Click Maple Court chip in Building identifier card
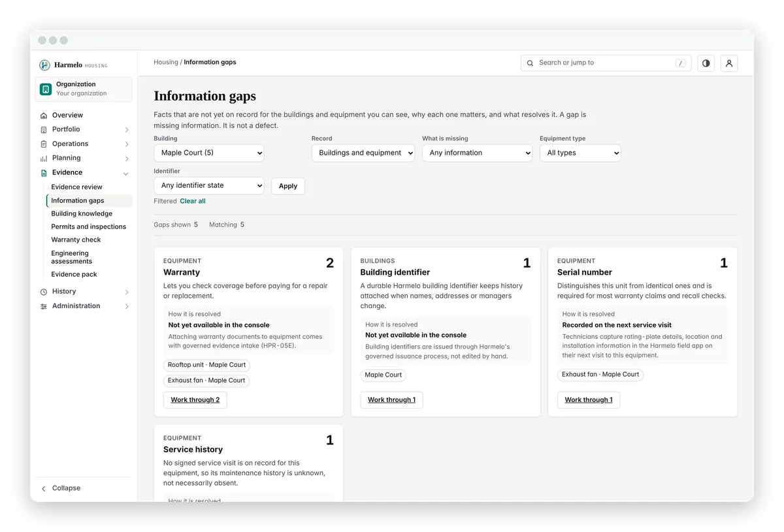This screenshot has width=784, height=532. [x=384, y=375]
